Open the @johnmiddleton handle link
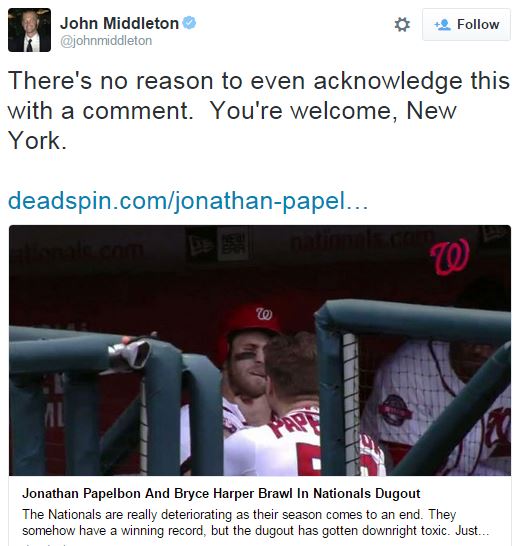 point(106,41)
